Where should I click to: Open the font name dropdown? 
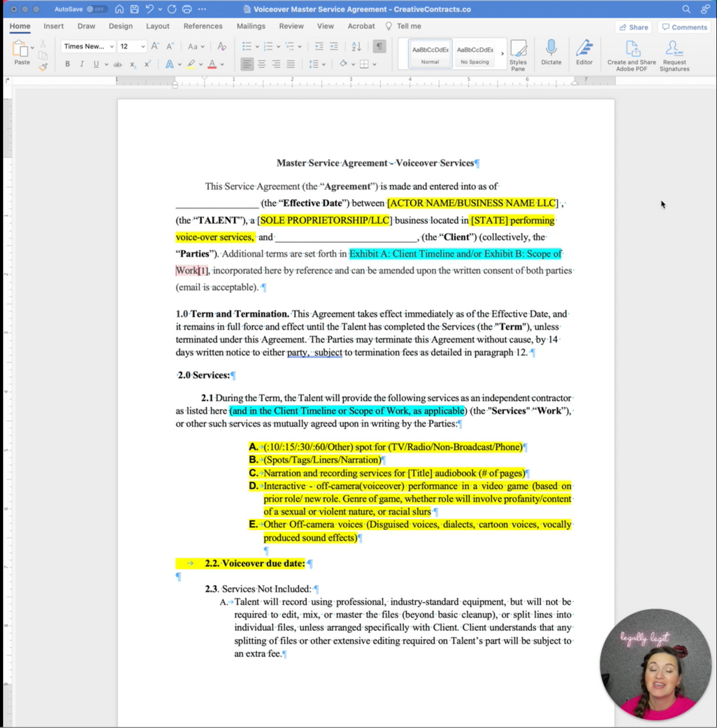coord(112,46)
